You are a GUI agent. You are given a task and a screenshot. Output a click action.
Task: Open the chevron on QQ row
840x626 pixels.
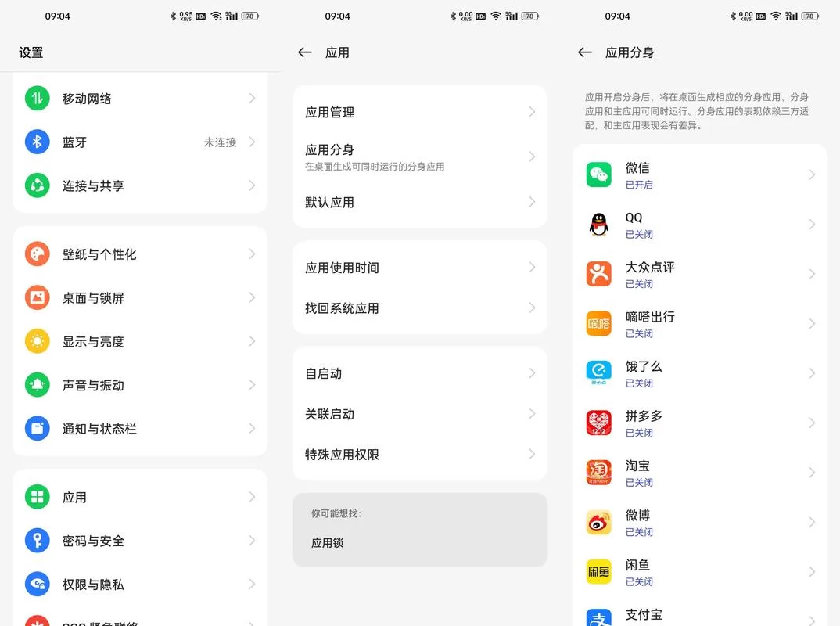click(812, 224)
